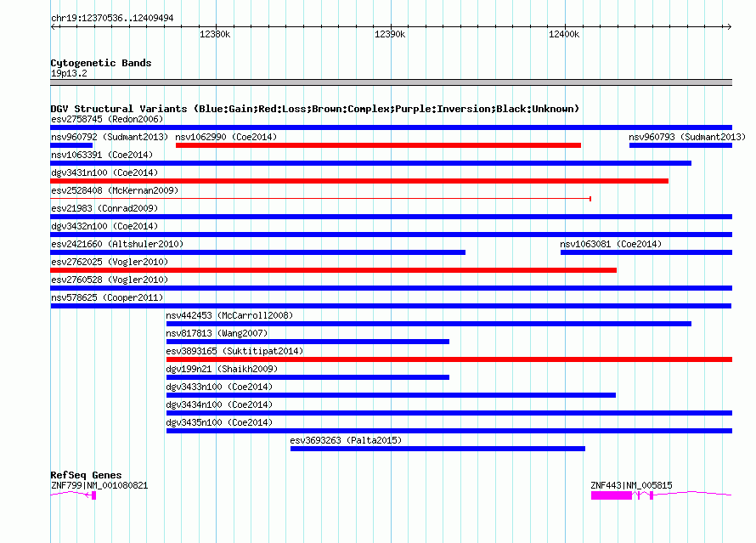Select the red esv3893165 loss bar
Image resolution: width=756 pixels, height=543 pixels.
[x=449, y=359]
